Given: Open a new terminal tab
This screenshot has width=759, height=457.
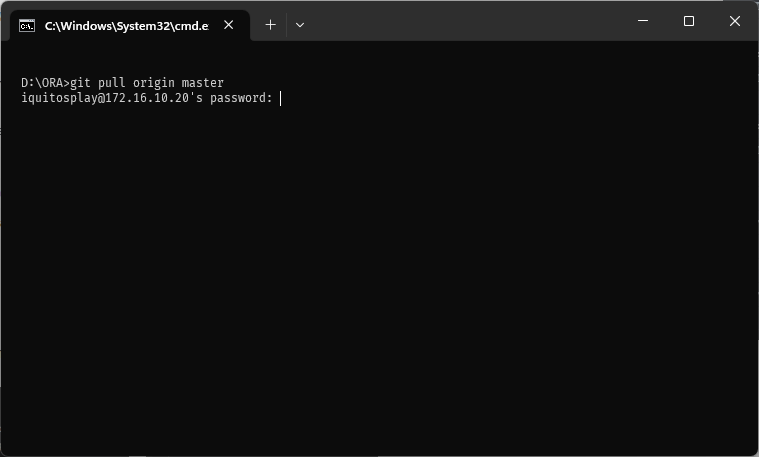Looking at the screenshot, I should [x=271, y=25].
